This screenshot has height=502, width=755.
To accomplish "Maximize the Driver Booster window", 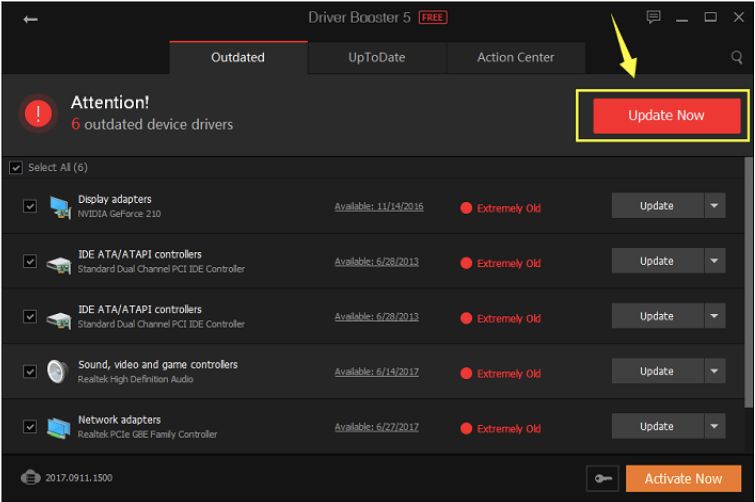I will 710,17.
